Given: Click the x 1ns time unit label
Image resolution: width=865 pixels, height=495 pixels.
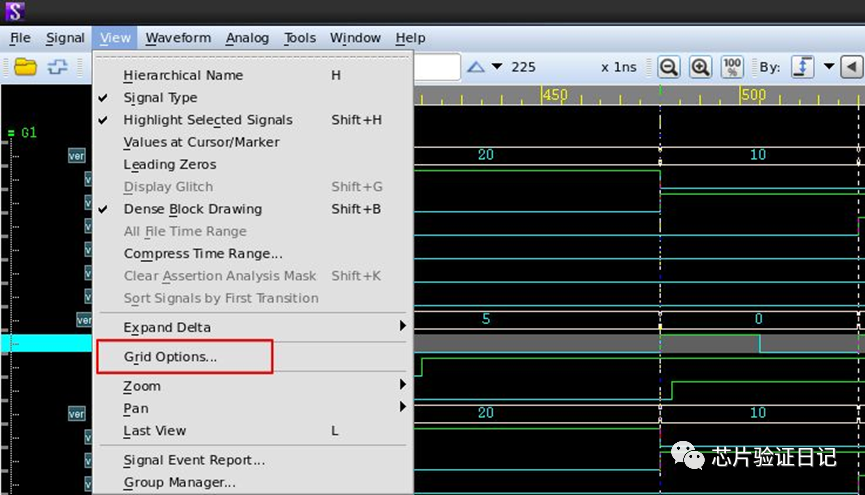Looking at the screenshot, I should [619, 67].
